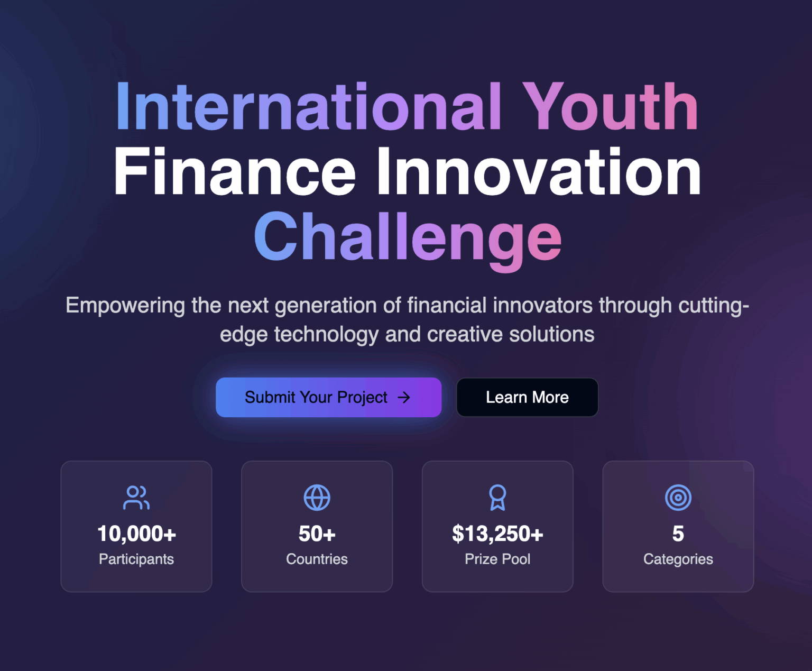Select the 5 Categories card
The width and height of the screenshot is (812, 671).
coord(678,526)
